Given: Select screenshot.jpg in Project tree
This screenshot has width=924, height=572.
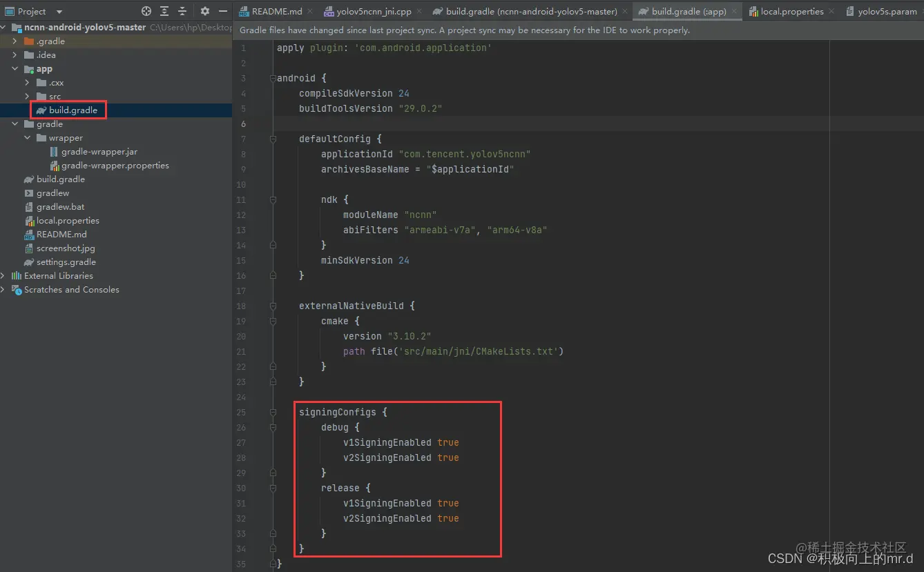Looking at the screenshot, I should [66, 248].
